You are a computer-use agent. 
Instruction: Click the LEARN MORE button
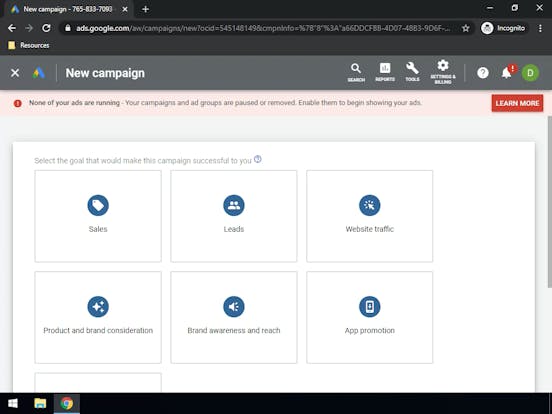[x=517, y=103]
